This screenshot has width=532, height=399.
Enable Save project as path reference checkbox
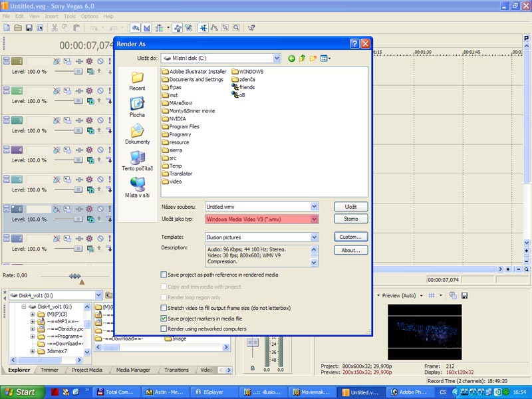tap(164, 275)
